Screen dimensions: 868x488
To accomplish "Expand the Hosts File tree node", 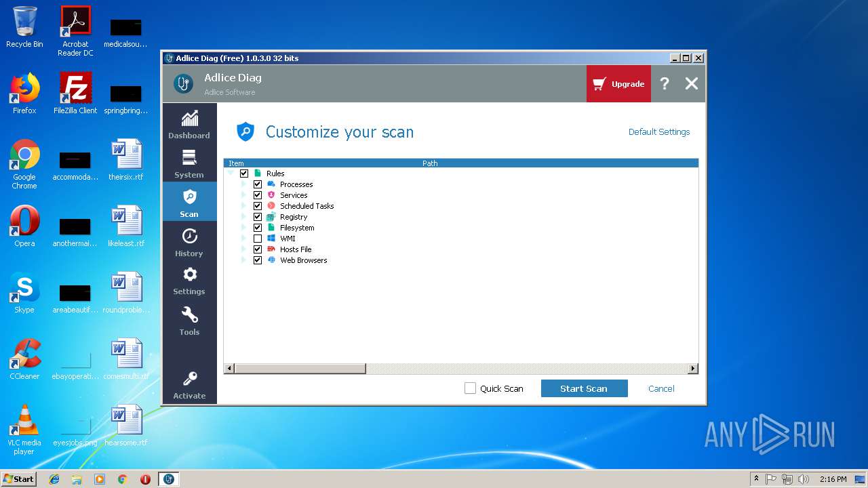I will pyautogui.click(x=244, y=249).
